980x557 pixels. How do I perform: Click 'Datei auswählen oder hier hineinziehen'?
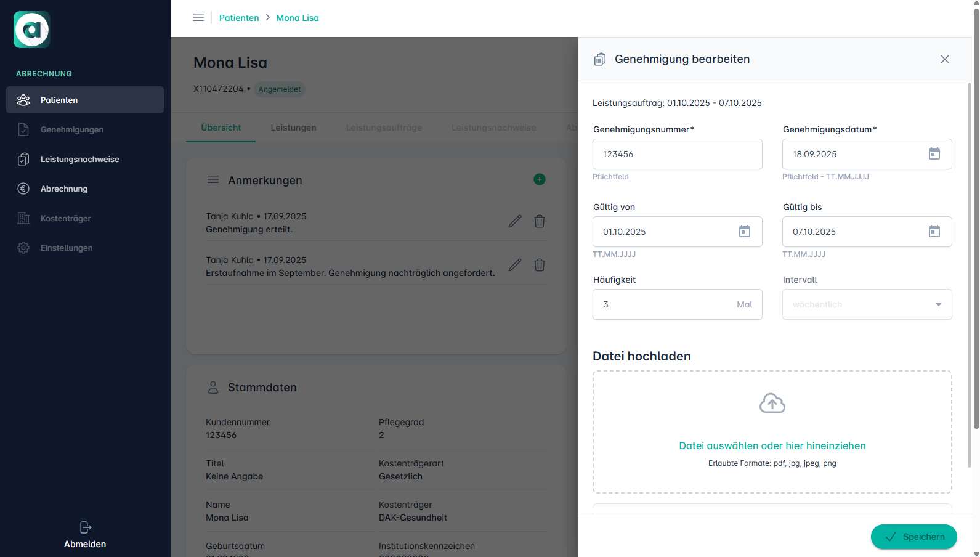coord(772,445)
